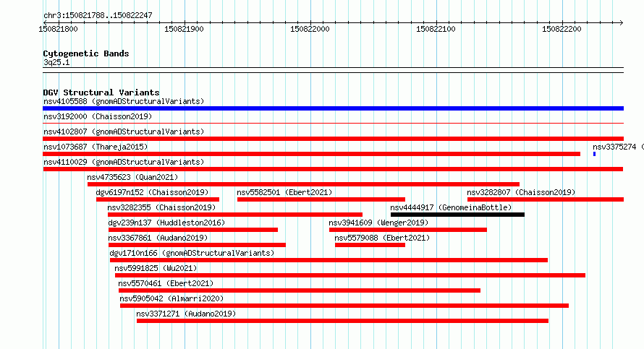The width and height of the screenshot is (644, 349).
Task: Open nsv4444917 (GenomeinaBottle) label
Action: (x=451, y=207)
